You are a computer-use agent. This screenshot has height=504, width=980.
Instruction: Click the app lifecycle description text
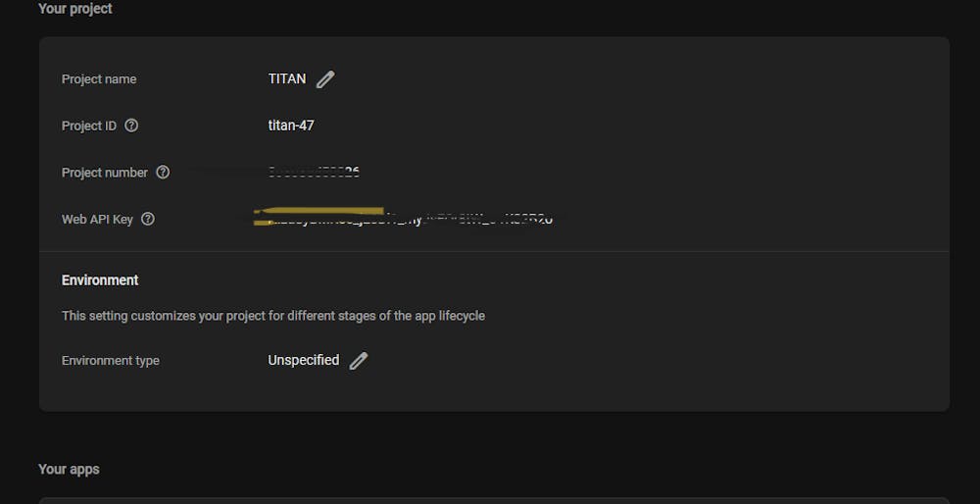[273, 316]
